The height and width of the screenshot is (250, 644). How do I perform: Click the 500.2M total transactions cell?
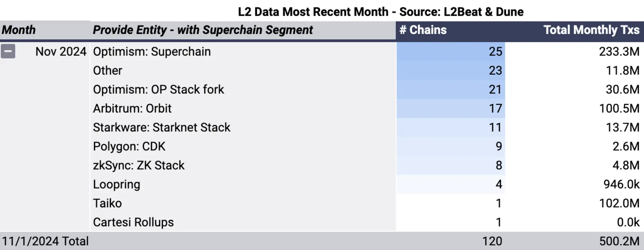pyautogui.click(x=619, y=241)
